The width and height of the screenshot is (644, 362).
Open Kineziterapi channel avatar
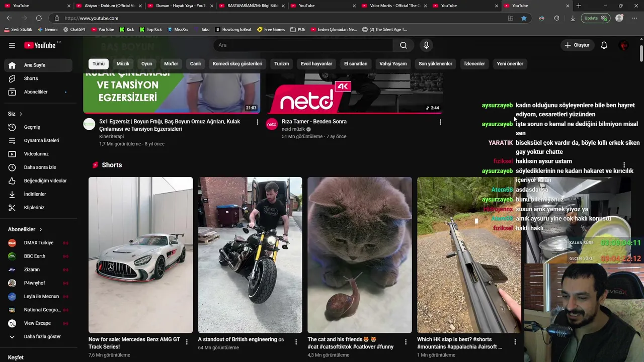pos(89,124)
